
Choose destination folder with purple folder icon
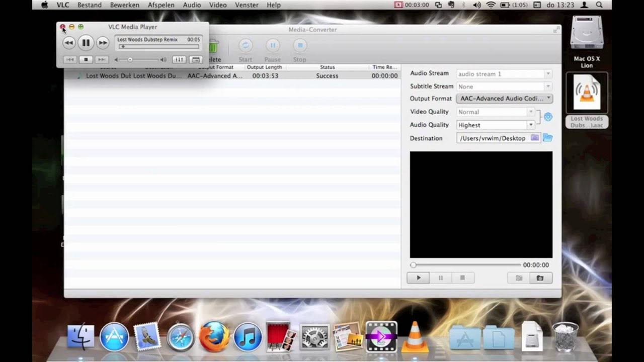(x=535, y=138)
